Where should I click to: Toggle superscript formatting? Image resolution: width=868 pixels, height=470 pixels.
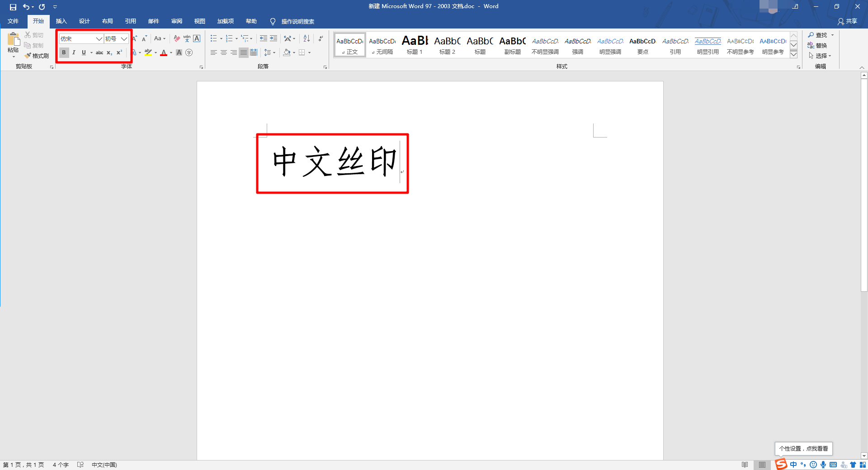coord(119,52)
